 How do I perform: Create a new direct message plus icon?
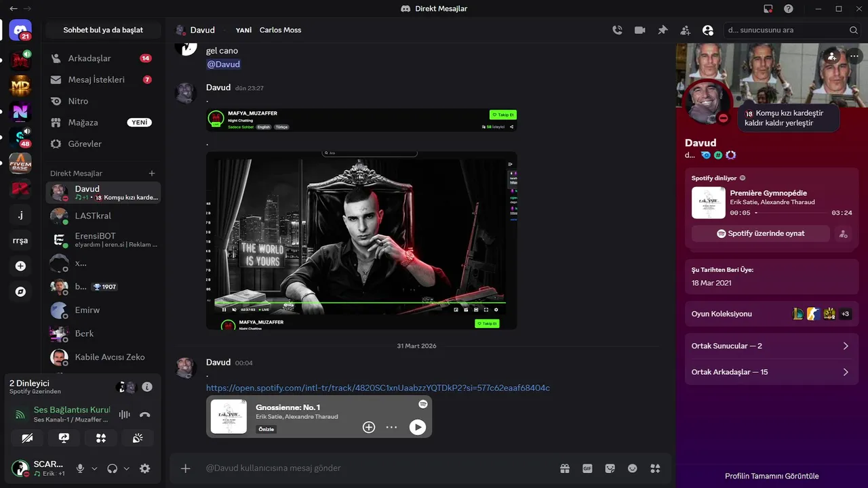pos(152,174)
